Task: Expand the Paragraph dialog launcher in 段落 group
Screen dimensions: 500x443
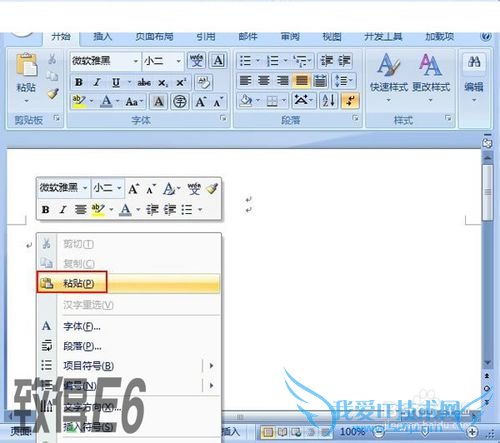Action: (356, 118)
